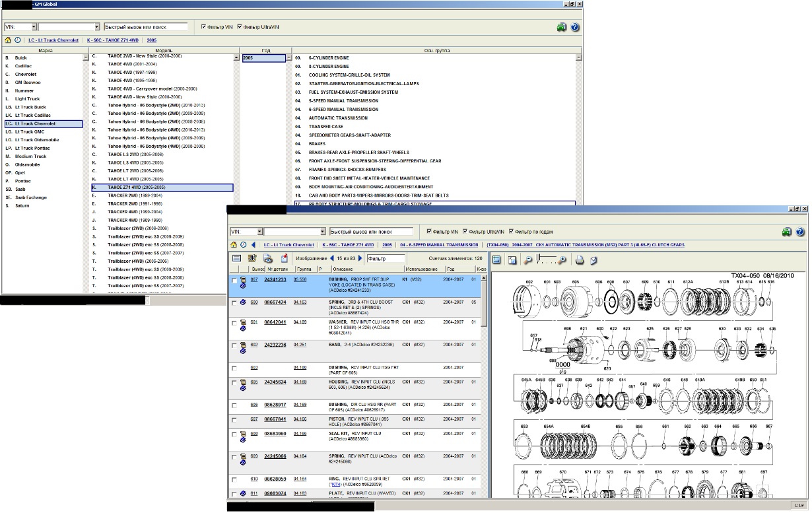Go to next image with right arrow

coord(360,259)
